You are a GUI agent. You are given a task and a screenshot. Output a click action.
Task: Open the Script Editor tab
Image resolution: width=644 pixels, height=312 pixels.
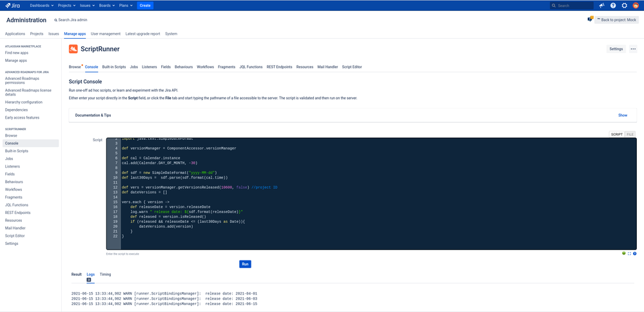(352, 66)
